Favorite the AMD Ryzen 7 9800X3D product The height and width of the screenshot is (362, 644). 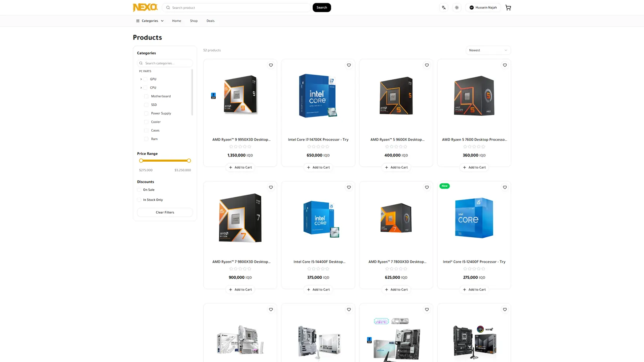[x=271, y=187]
